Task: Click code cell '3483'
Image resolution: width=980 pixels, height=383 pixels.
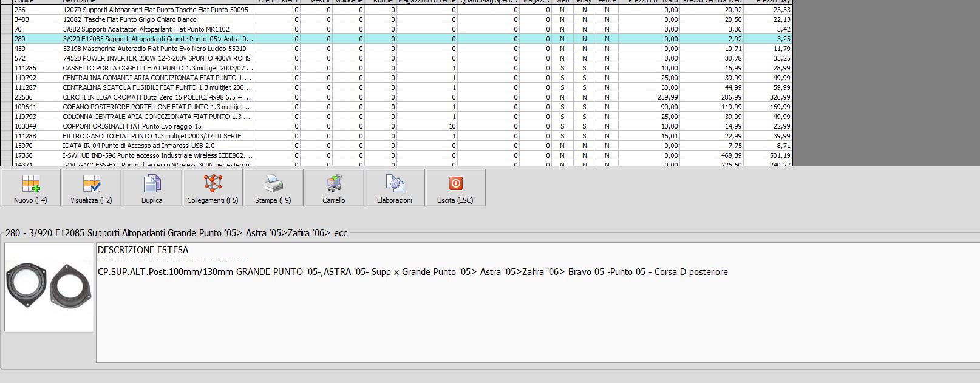Action: [x=37, y=19]
